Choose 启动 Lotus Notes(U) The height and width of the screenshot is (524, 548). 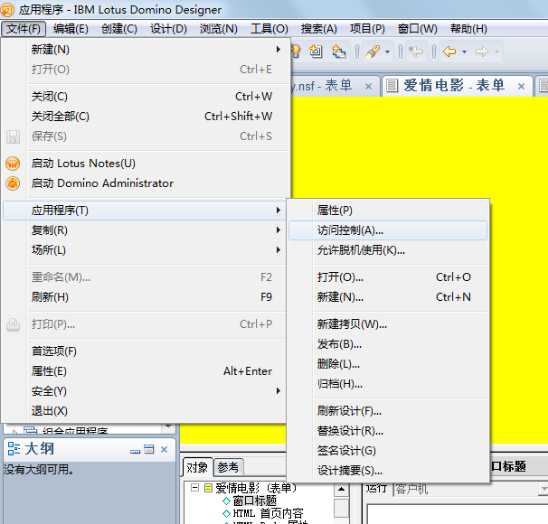click(146, 163)
